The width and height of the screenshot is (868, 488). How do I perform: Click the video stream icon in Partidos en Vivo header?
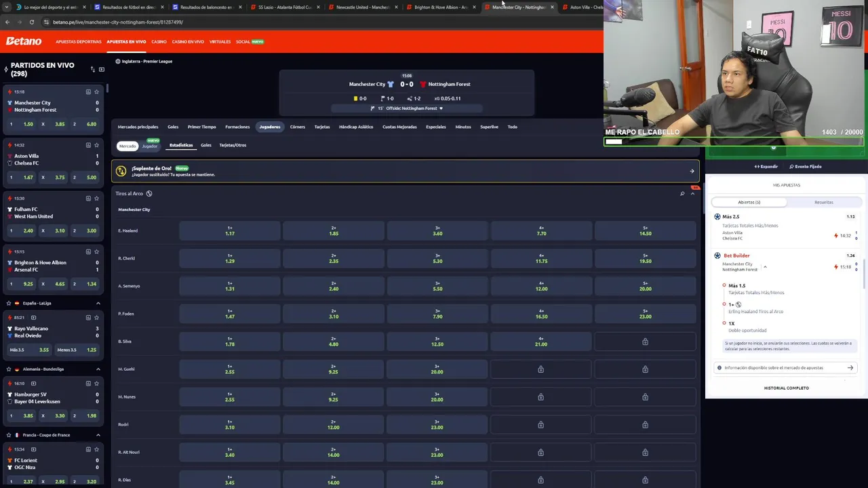point(102,69)
